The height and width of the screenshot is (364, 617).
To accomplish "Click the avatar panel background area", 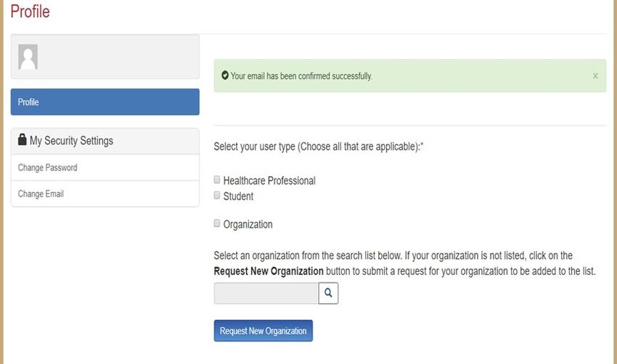I will (x=118, y=57).
